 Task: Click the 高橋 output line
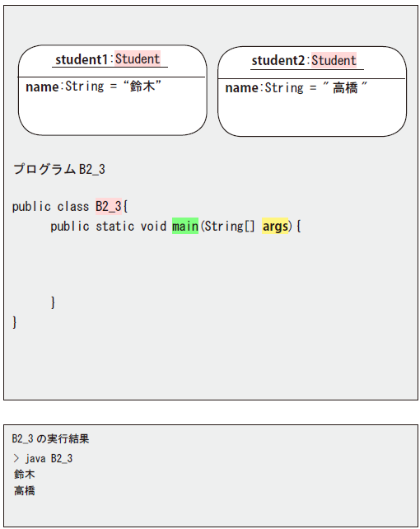(24, 490)
